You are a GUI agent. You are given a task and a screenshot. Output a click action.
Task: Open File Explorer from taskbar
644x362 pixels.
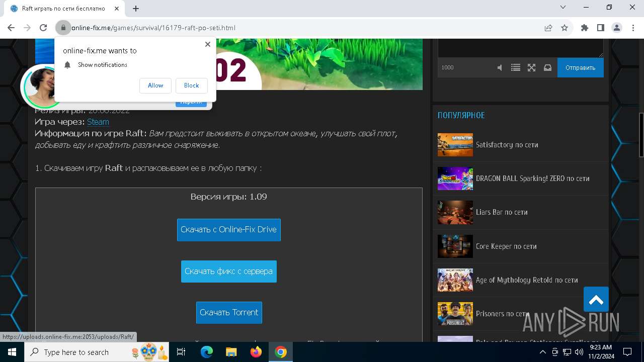click(x=231, y=352)
